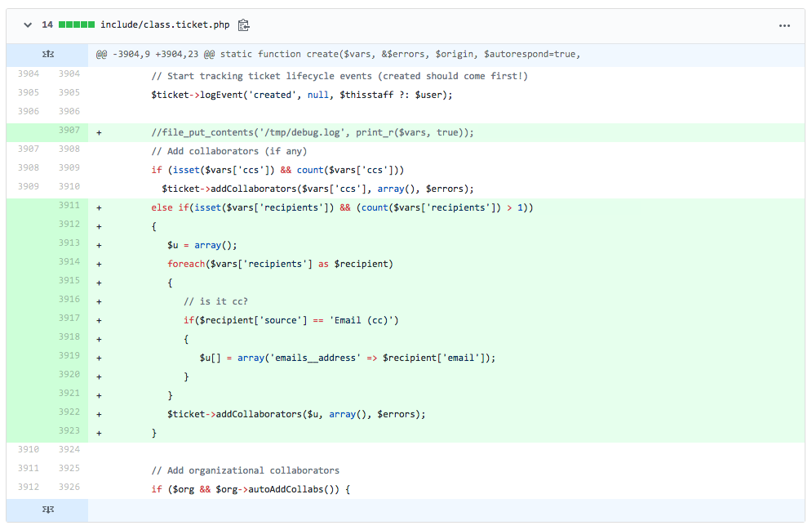Copy the file path to clipboard
This screenshot has width=812, height=530.
(243, 25)
